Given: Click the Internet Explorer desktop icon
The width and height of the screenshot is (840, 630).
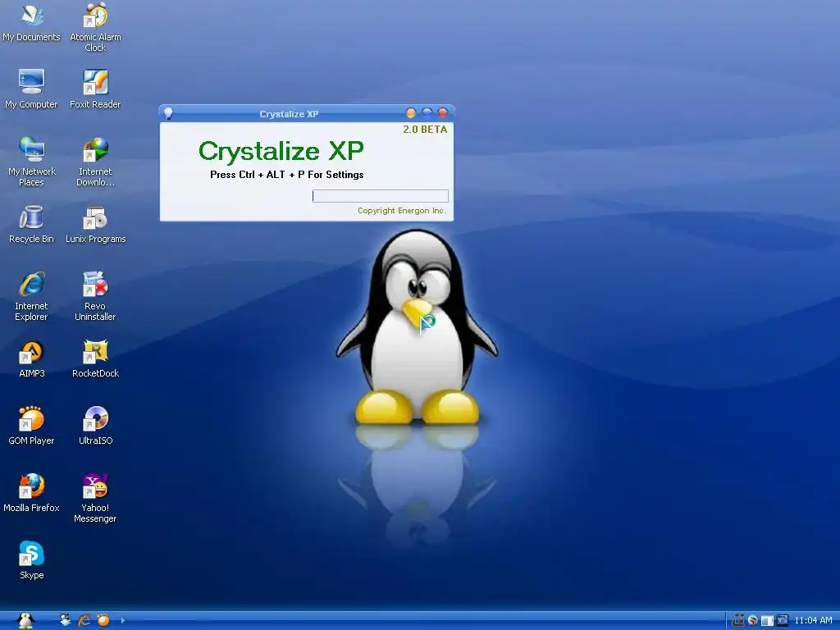Looking at the screenshot, I should point(32,295).
